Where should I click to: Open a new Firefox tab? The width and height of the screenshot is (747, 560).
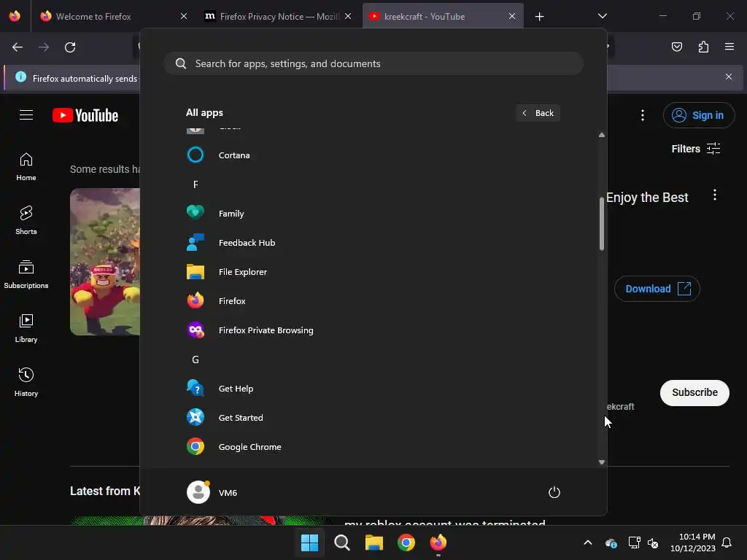539,17
